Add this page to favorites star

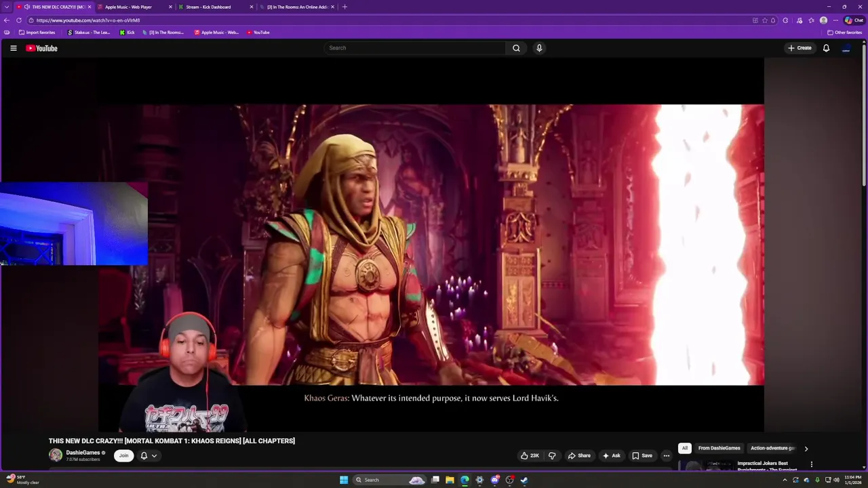coord(764,20)
